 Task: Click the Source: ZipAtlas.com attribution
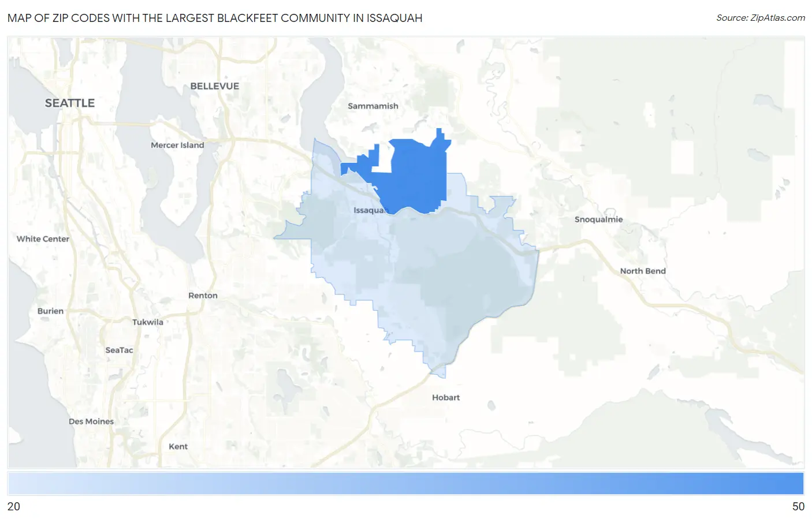[761, 18]
